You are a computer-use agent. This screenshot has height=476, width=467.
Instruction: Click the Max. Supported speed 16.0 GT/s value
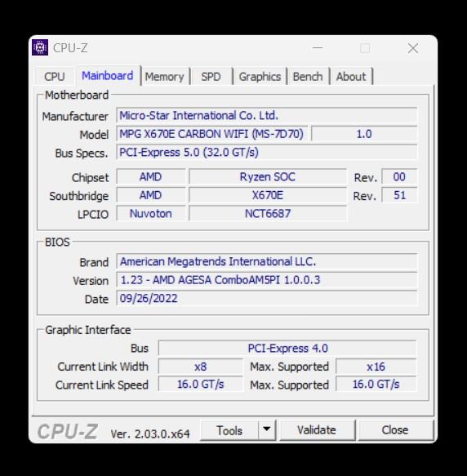pos(376,385)
